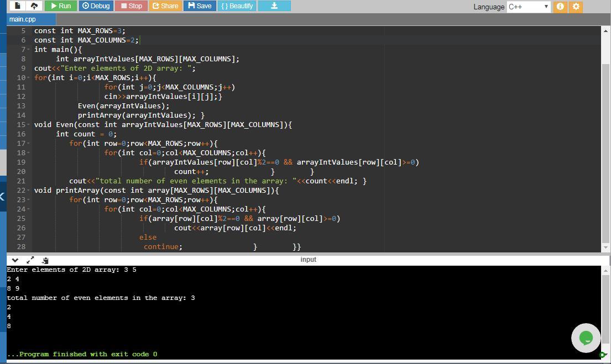The height and width of the screenshot is (364, 611).
Task: Click the "continue;" keyword on line 28
Action: click(x=163, y=247)
